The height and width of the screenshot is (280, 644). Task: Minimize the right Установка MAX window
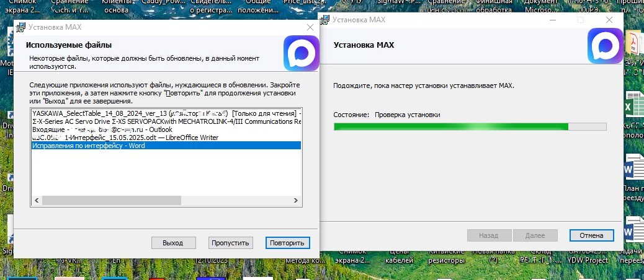point(553,20)
